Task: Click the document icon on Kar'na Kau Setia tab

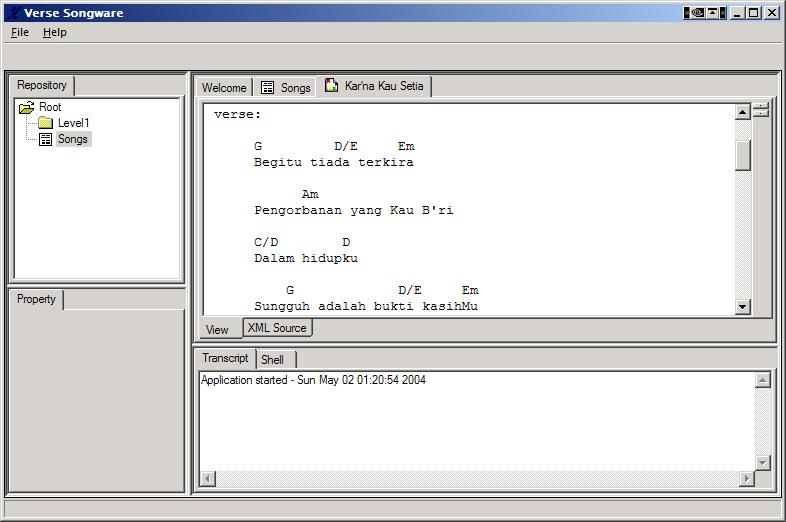Action: coord(331,85)
